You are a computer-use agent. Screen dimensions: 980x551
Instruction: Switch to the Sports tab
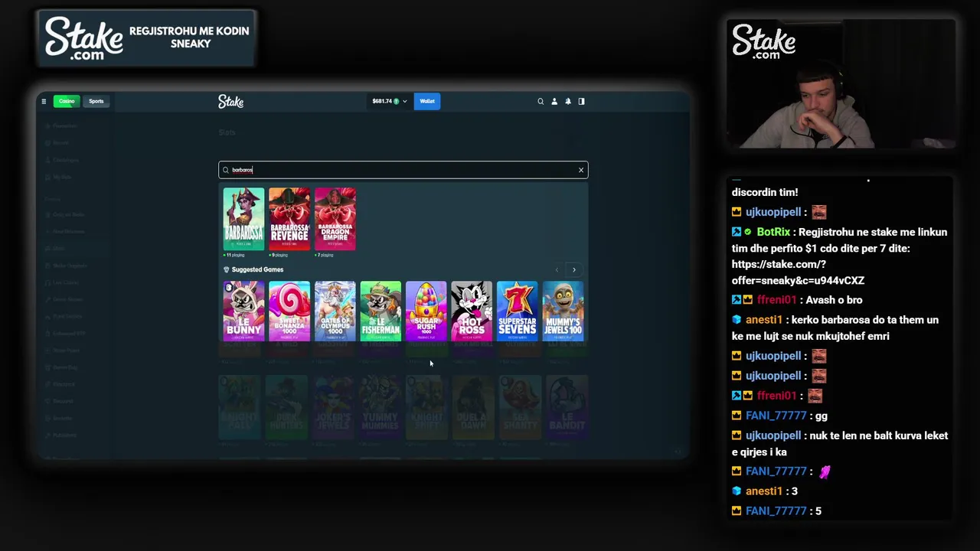pos(96,101)
